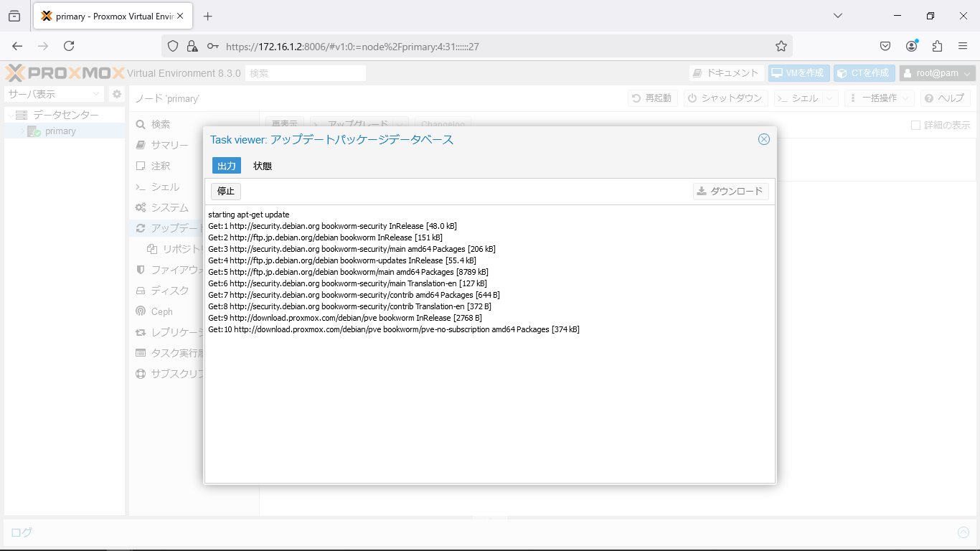Open a new browser tab
980x551 pixels.
208,16
